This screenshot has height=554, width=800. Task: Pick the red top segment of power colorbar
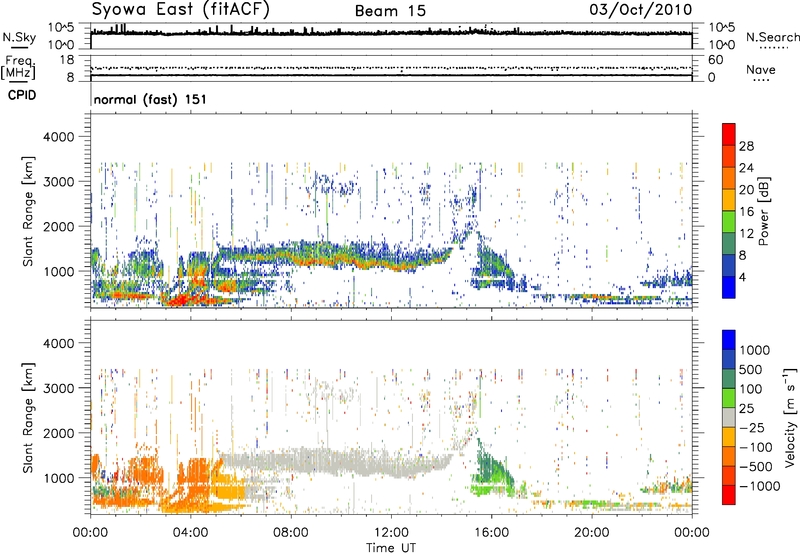pyautogui.click(x=729, y=134)
